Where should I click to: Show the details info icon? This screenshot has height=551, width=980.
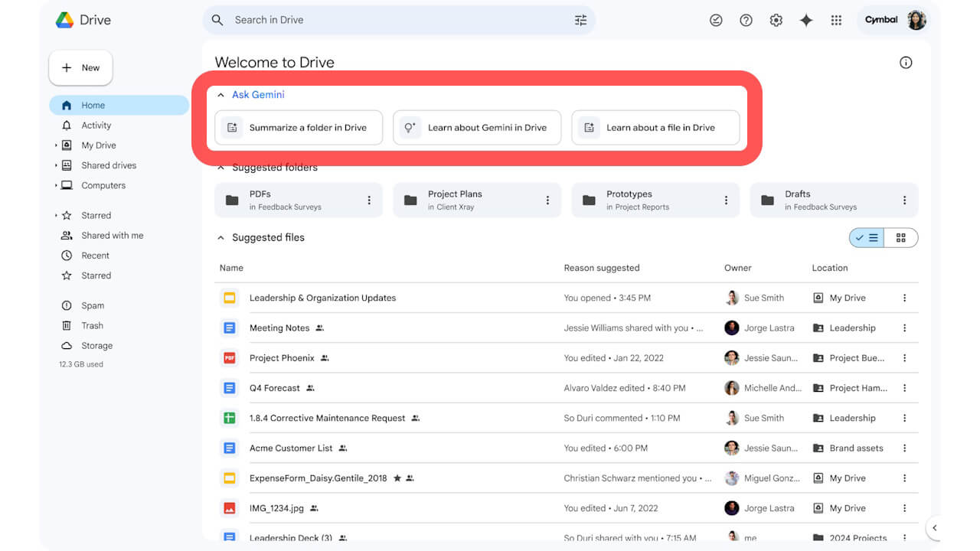tap(906, 63)
